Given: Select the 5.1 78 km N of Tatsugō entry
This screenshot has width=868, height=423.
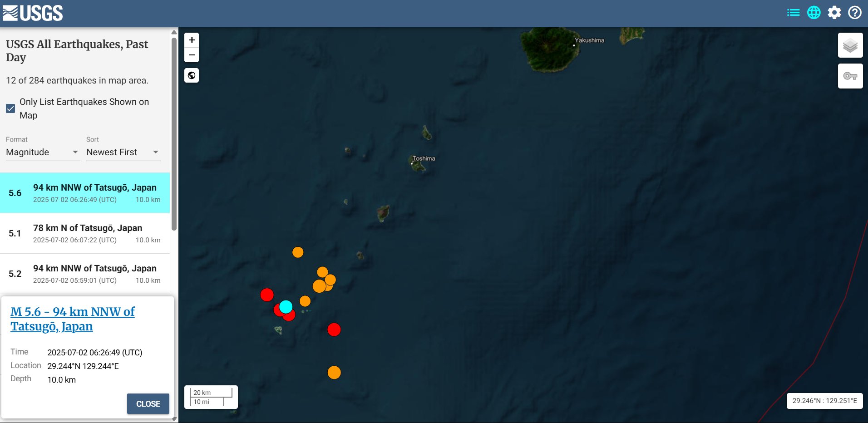Looking at the screenshot, I should 85,233.
